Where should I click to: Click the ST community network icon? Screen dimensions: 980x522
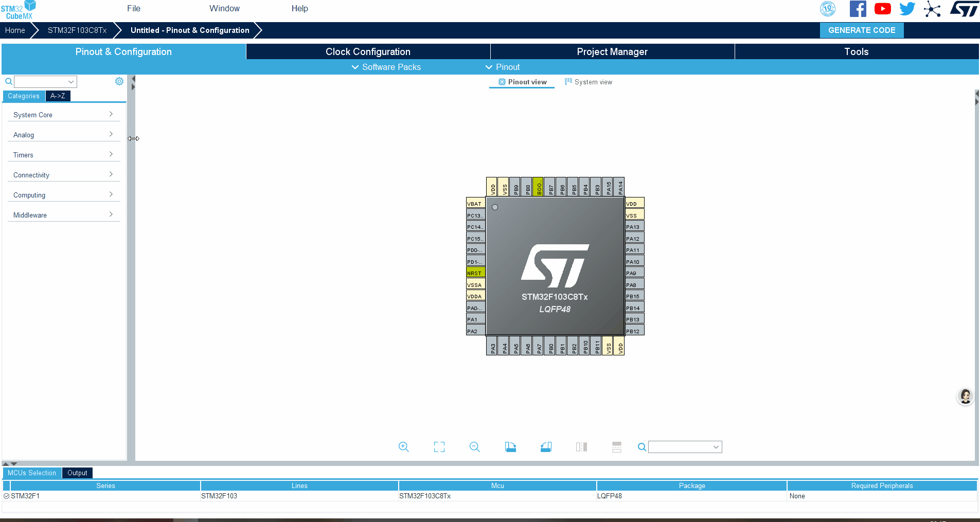(932, 9)
